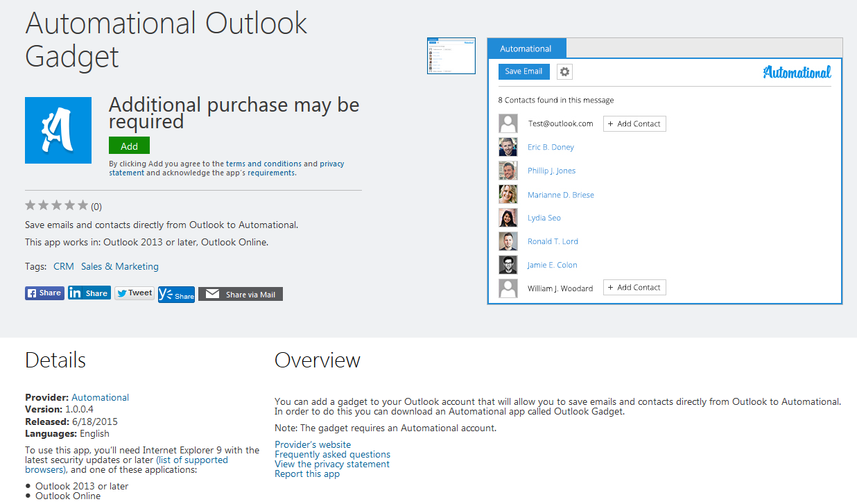The width and height of the screenshot is (857, 504).
Task: Click the William J. Woodard name
Action: click(560, 288)
